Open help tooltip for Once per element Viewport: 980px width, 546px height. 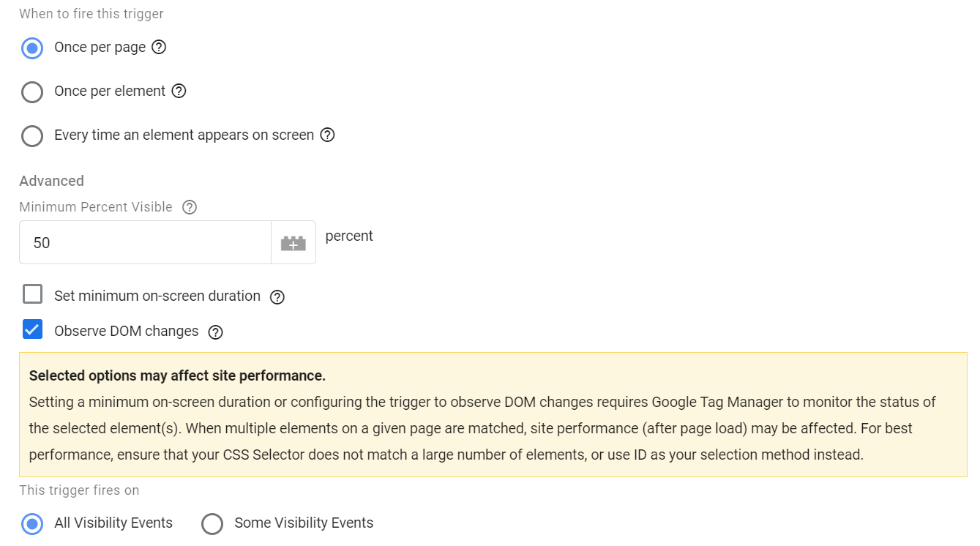(179, 91)
